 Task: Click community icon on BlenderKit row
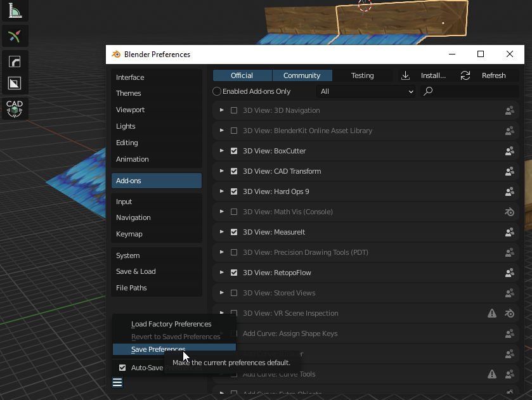[x=510, y=131]
